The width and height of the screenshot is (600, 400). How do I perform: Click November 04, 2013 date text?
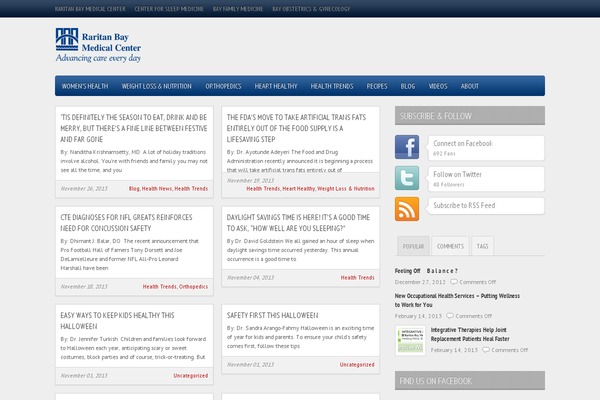point(250,278)
